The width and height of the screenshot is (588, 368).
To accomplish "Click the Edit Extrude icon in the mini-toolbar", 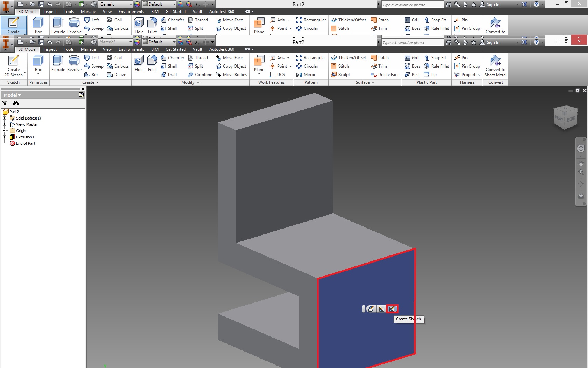I will tap(371, 309).
